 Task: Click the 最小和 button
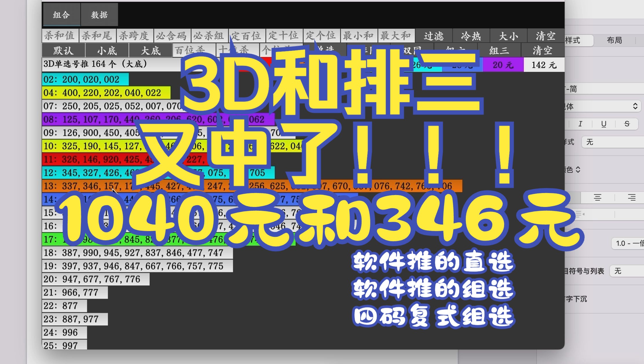(359, 36)
